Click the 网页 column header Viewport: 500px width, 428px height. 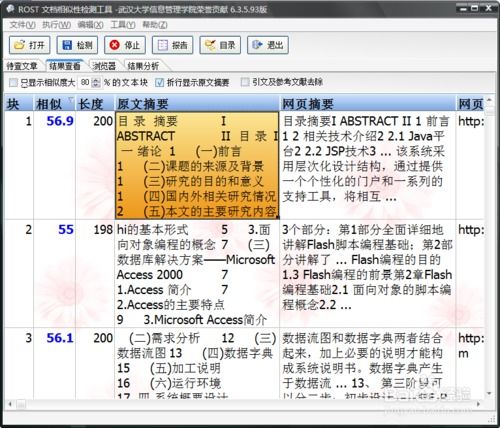coord(471,104)
